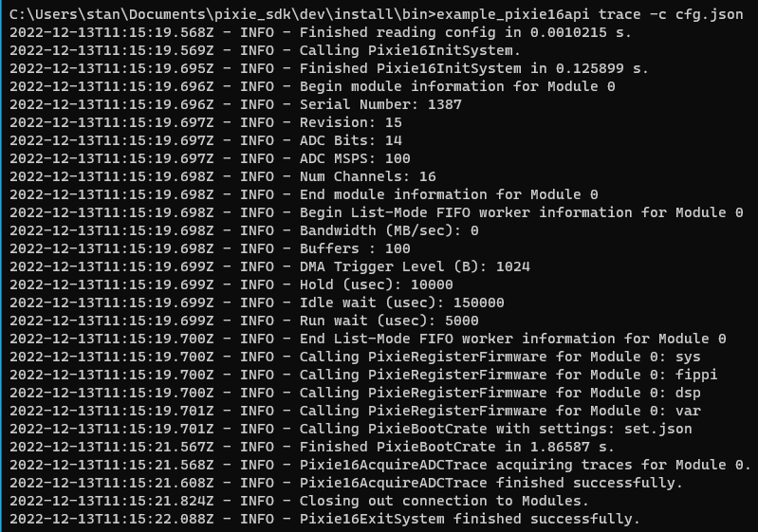
Task: Click the 'Finished reading config' log line
Action: 321,32
